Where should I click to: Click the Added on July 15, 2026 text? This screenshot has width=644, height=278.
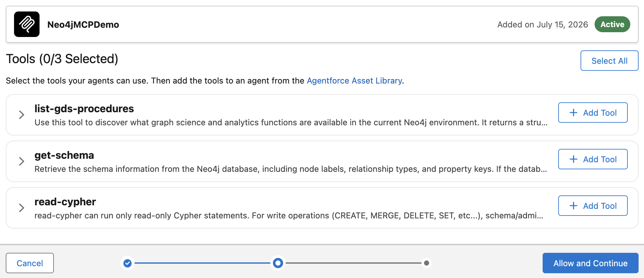pyautogui.click(x=543, y=25)
